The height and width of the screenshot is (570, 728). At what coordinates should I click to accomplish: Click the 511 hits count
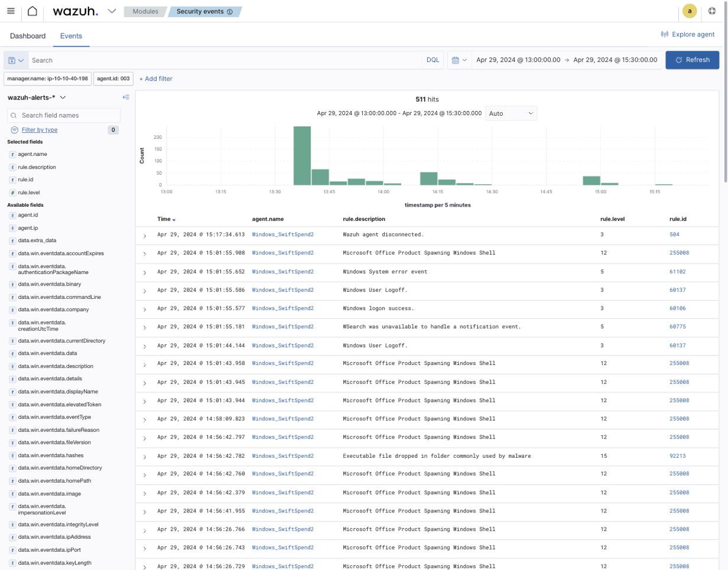pyautogui.click(x=427, y=99)
